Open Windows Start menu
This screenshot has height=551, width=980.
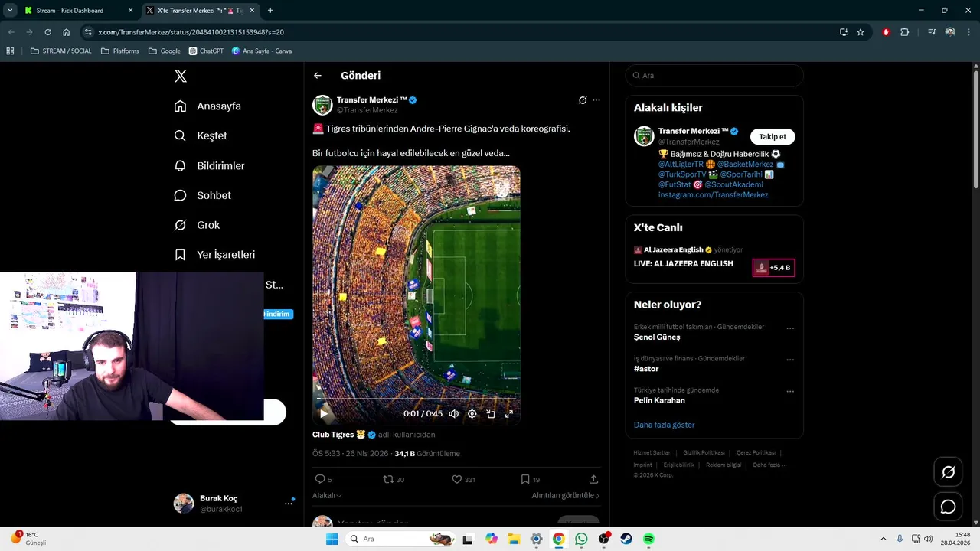pos(332,539)
